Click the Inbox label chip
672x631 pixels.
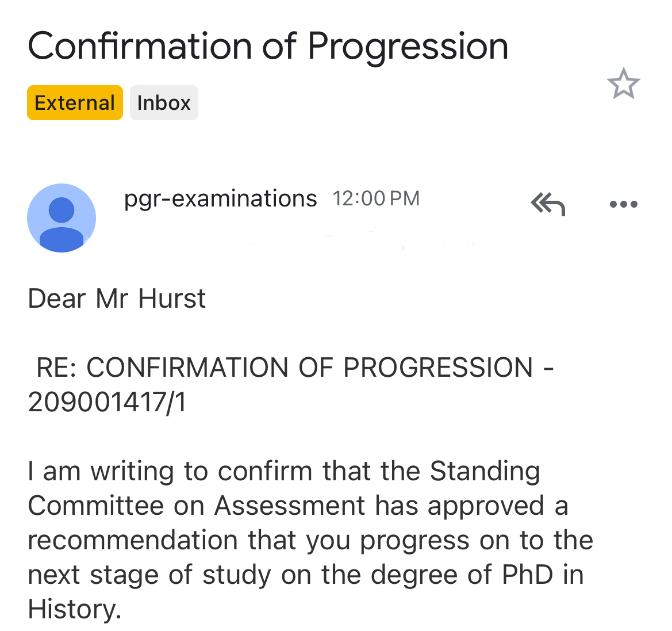pyautogui.click(x=164, y=103)
